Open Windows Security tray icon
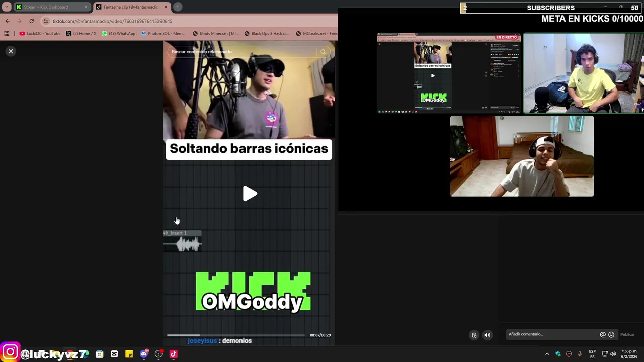Image resolution: width=644 pixels, height=362 pixels. pos(558,354)
